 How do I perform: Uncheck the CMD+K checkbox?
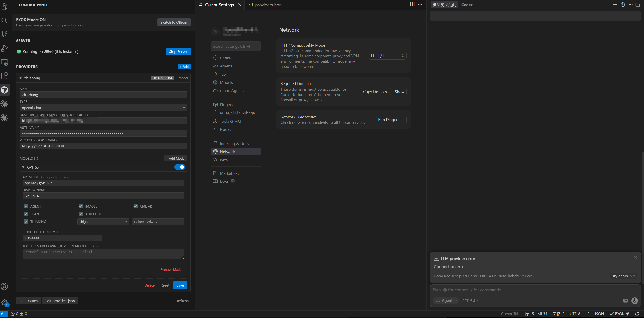(136, 206)
